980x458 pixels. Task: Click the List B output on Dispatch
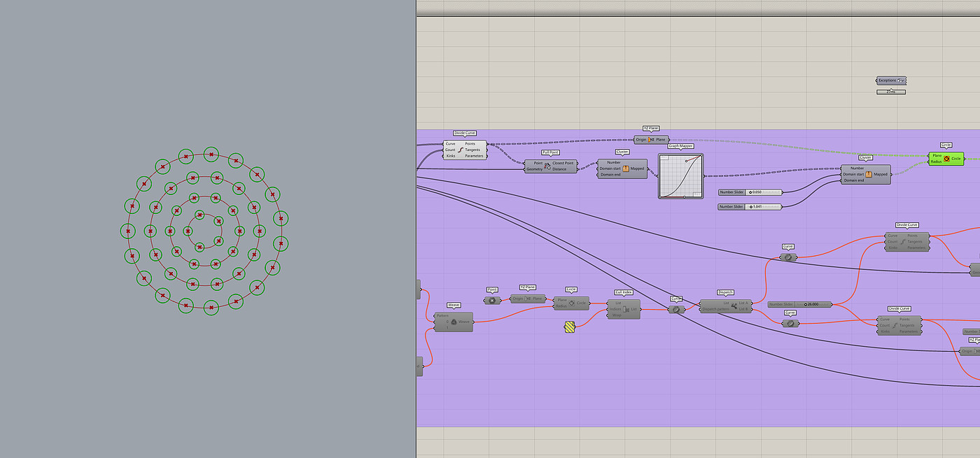pyautogui.click(x=744, y=309)
